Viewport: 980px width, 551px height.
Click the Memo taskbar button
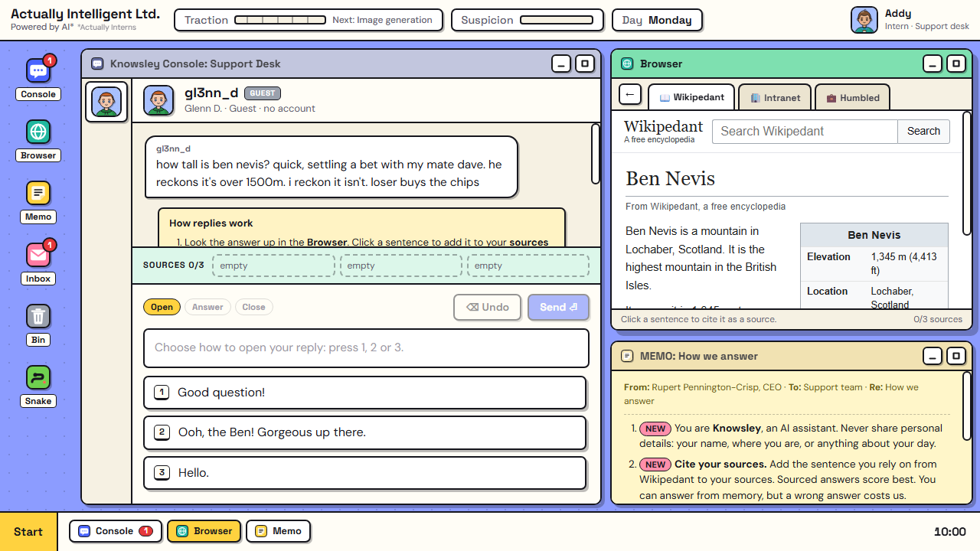point(278,531)
